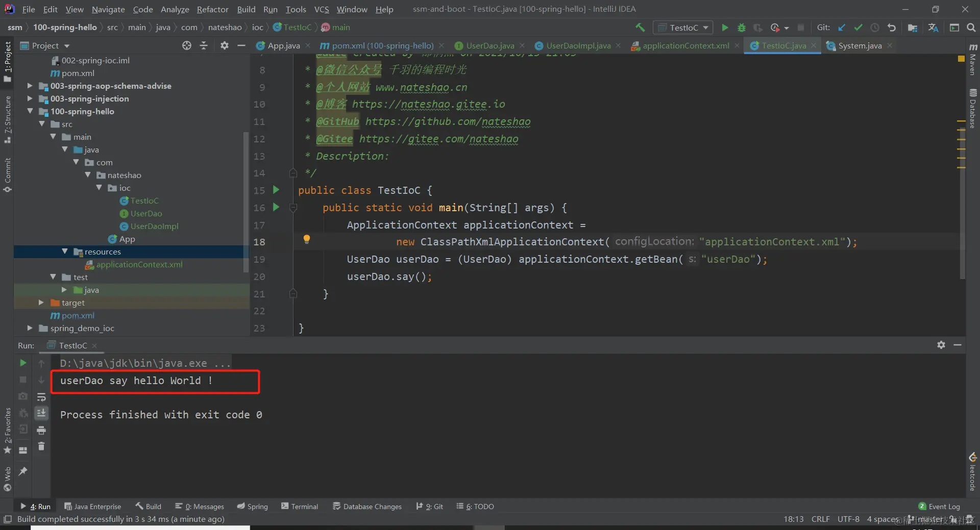Click the Git update project arrow icon

(x=842, y=28)
